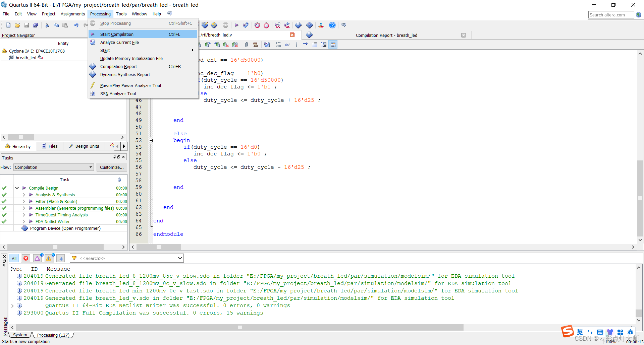This screenshot has width=644, height=345.
Task: Toggle critical warning messages filter
Action: point(37,258)
